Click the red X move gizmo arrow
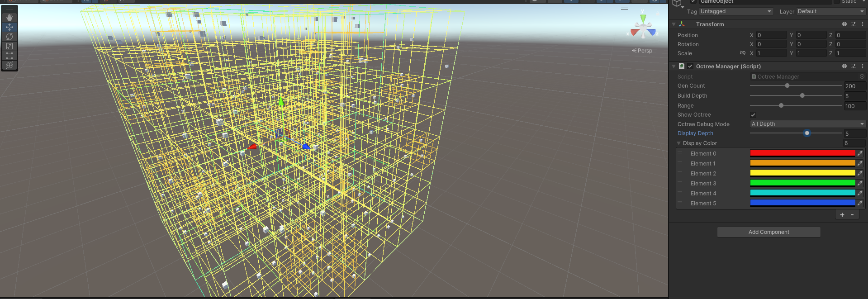 tap(252, 147)
